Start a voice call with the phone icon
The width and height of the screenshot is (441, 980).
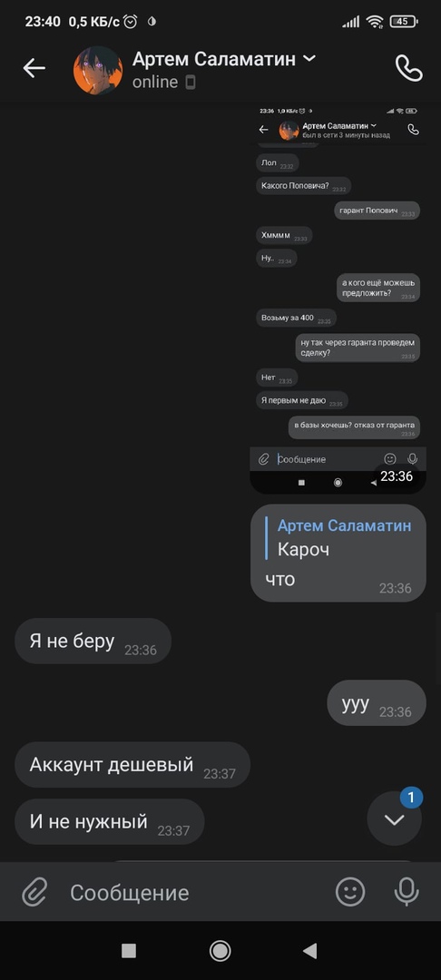pyautogui.click(x=409, y=68)
